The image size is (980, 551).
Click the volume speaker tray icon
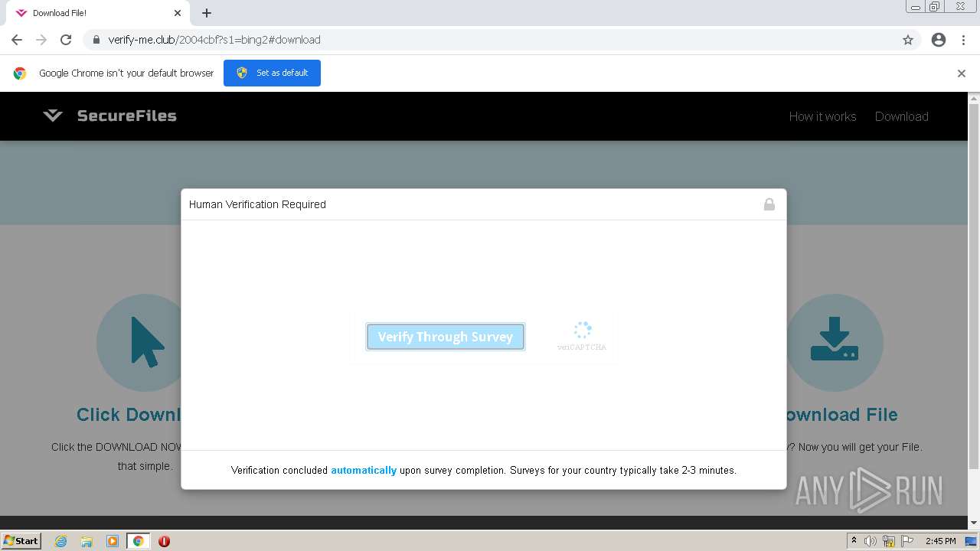click(871, 541)
